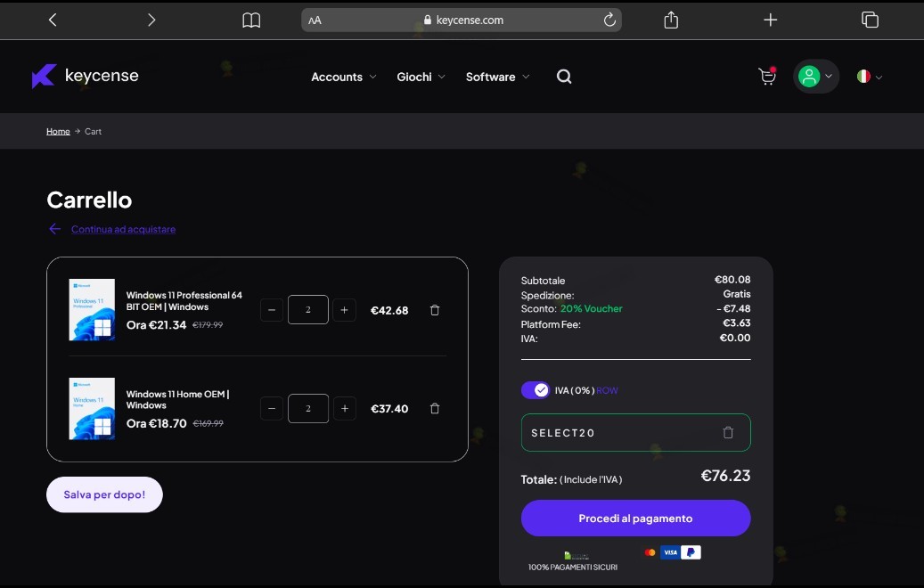Delete Windows 11 Professional from cart
This screenshot has height=588, width=924.
(435, 310)
